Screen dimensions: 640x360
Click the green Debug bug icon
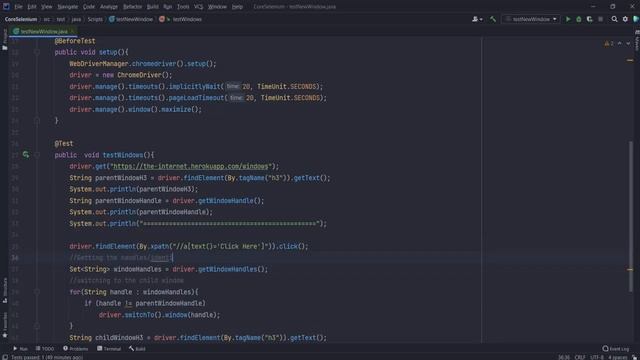[x=578, y=19]
